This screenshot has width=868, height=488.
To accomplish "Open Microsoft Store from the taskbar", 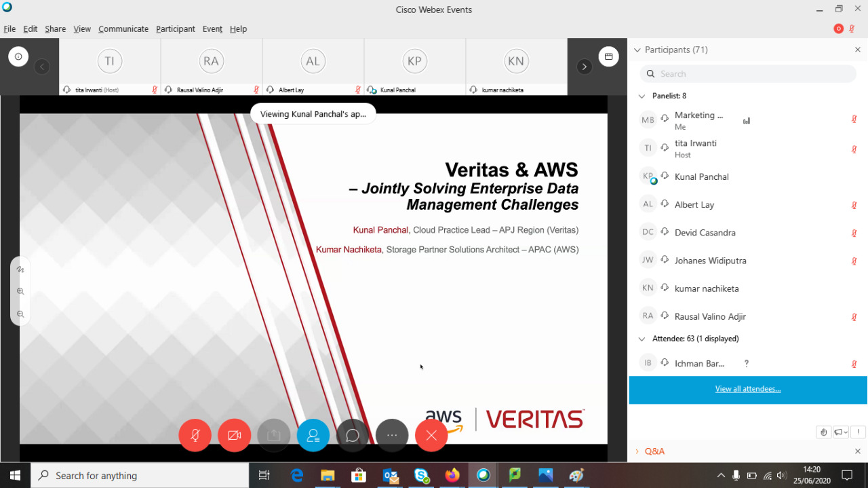I will [359, 475].
